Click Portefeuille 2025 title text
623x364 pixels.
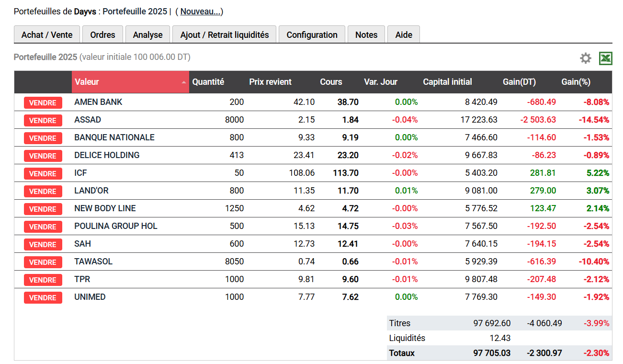click(x=45, y=57)
